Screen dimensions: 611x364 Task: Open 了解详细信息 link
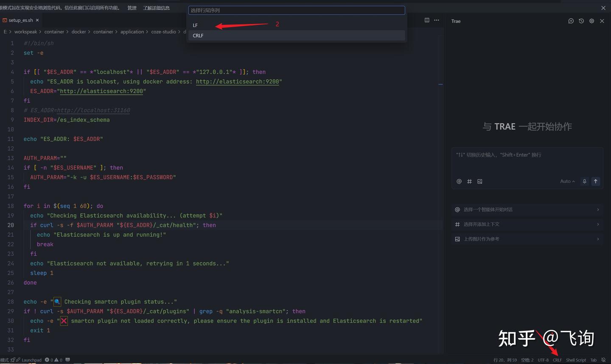[156, 8]
